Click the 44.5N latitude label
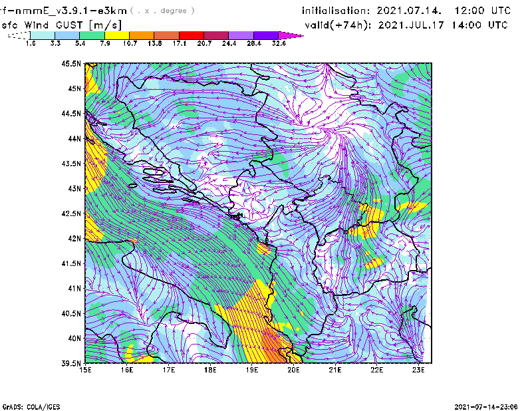532x411 pixels. pyautogui.click(x=71, y=113)
